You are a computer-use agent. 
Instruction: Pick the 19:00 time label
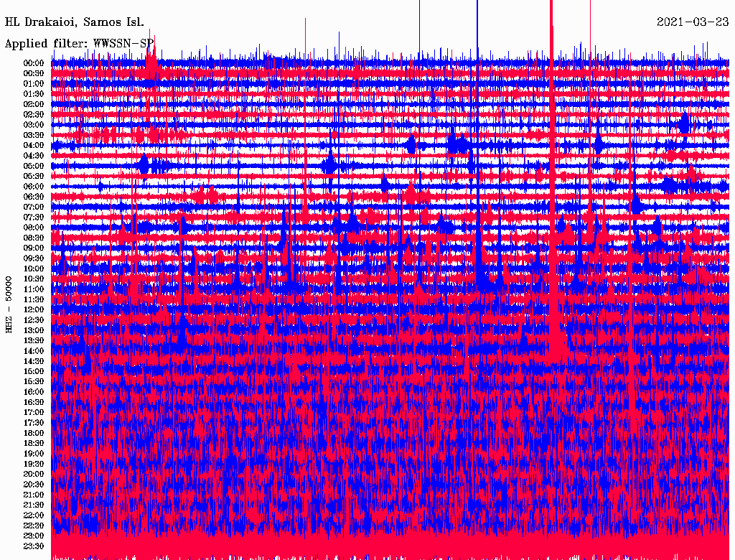(x=34, y=454)
